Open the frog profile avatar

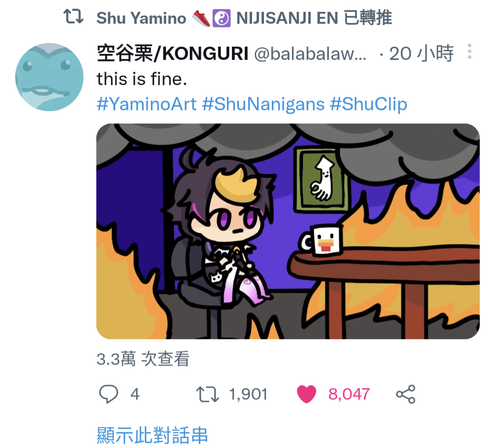point(49,77)
